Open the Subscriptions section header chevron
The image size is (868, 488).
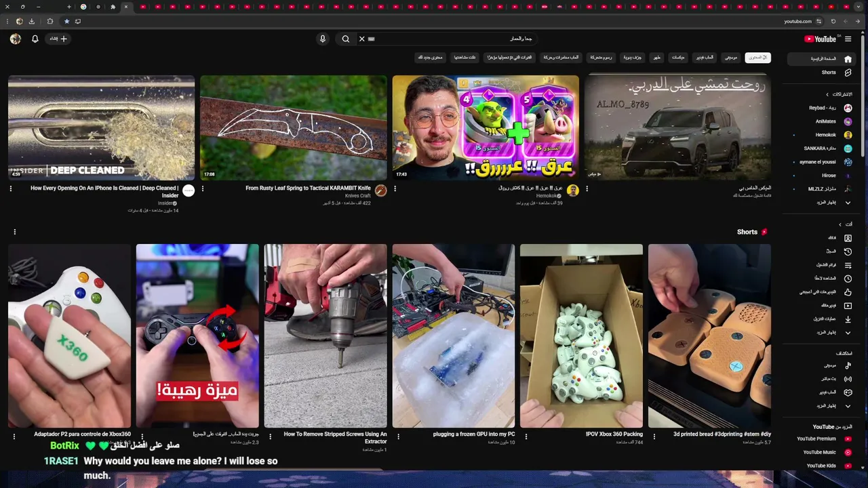coord(827,94)
